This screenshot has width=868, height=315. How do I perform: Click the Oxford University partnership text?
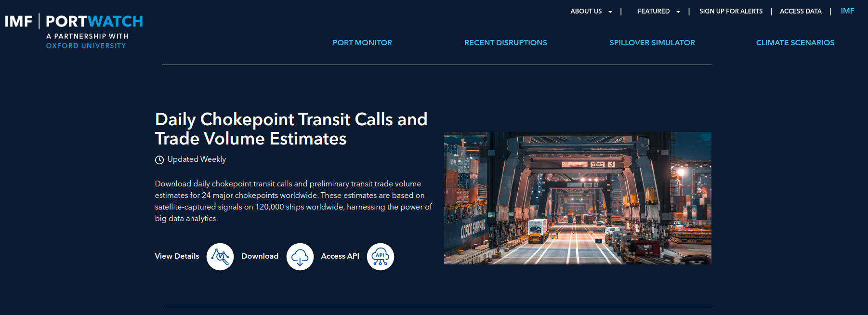(x=86, y=46)
